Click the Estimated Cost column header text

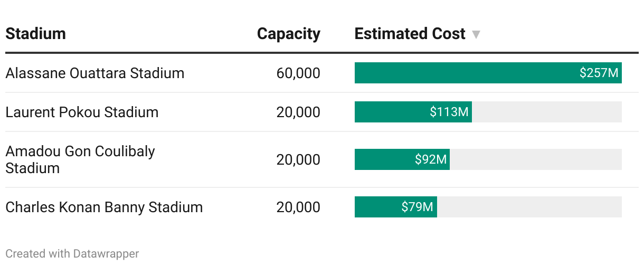[x=410, y=34]
